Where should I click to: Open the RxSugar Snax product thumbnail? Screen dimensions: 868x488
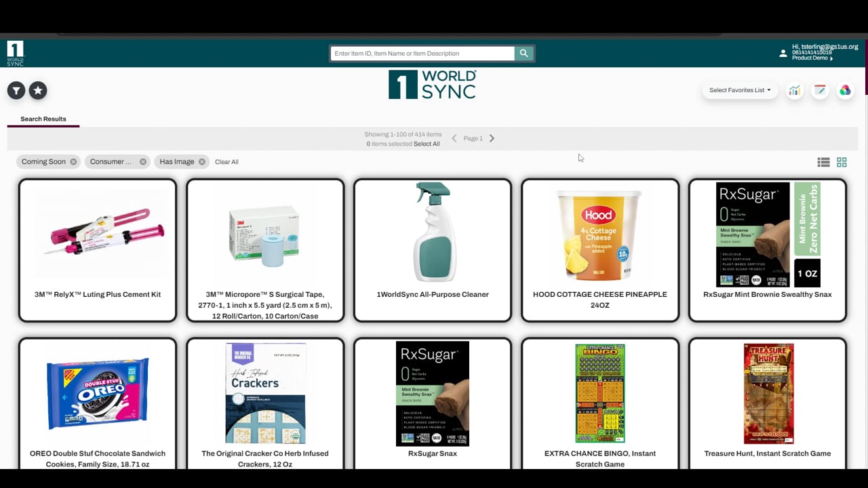point(433,394)
